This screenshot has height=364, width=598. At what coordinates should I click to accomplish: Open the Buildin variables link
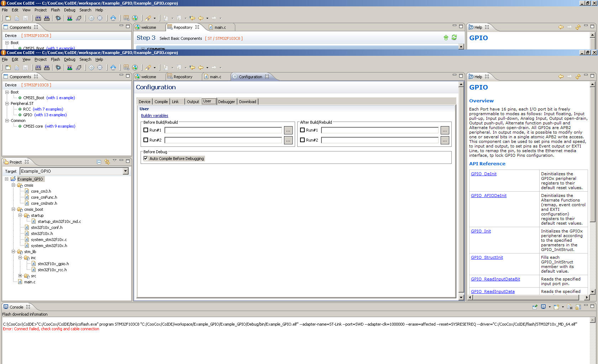pos(154,116)
